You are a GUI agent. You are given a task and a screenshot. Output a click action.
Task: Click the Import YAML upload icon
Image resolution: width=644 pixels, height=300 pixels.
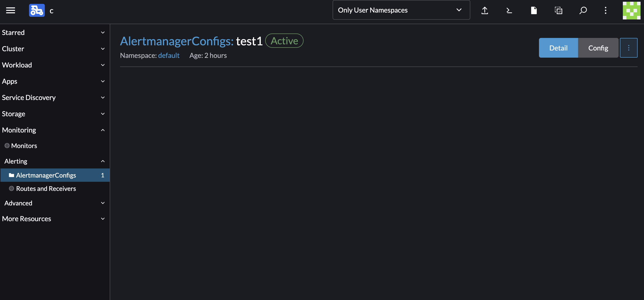point(485,10)
